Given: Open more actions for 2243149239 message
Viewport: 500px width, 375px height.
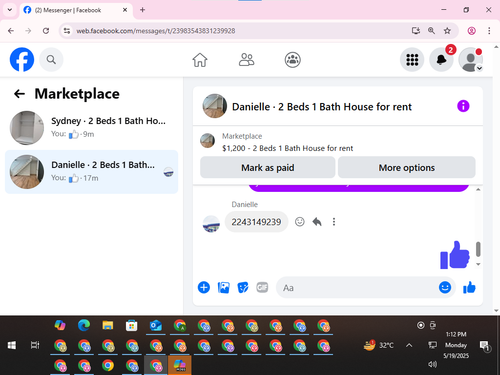Looking at the screenshot, I should (334, 222).
